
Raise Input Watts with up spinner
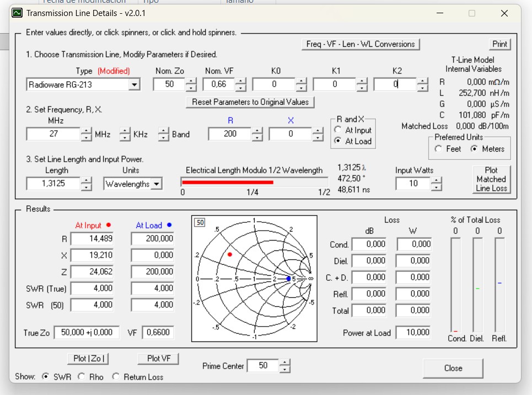point(437,180)
